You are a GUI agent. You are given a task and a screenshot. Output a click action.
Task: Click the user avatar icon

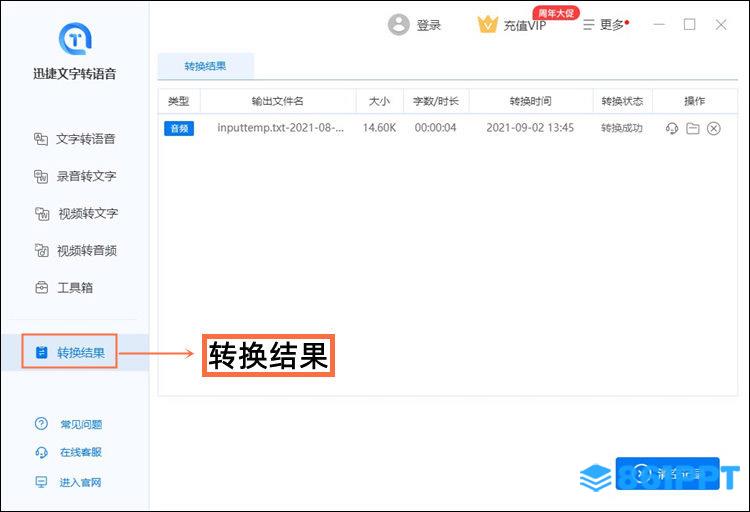tap(398, 24)
